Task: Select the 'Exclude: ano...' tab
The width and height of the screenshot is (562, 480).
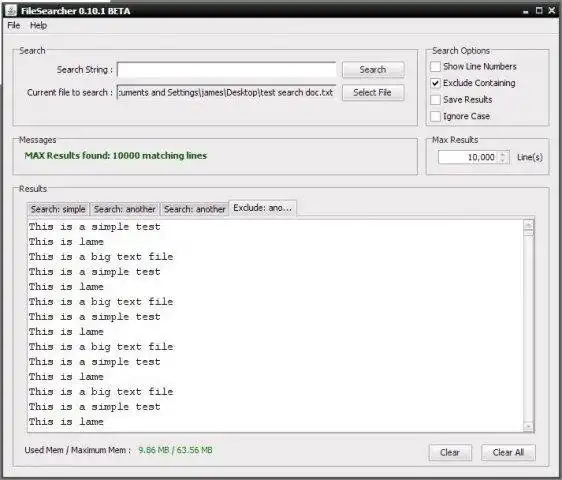Action: (262, 208)
